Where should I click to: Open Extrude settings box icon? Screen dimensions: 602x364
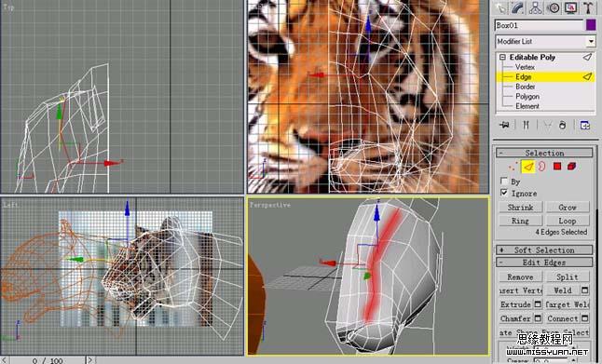coord(538,304)
